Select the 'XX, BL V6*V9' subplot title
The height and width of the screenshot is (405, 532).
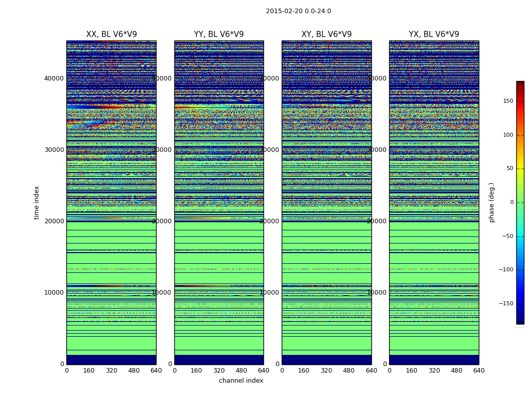tap(111, 34)
